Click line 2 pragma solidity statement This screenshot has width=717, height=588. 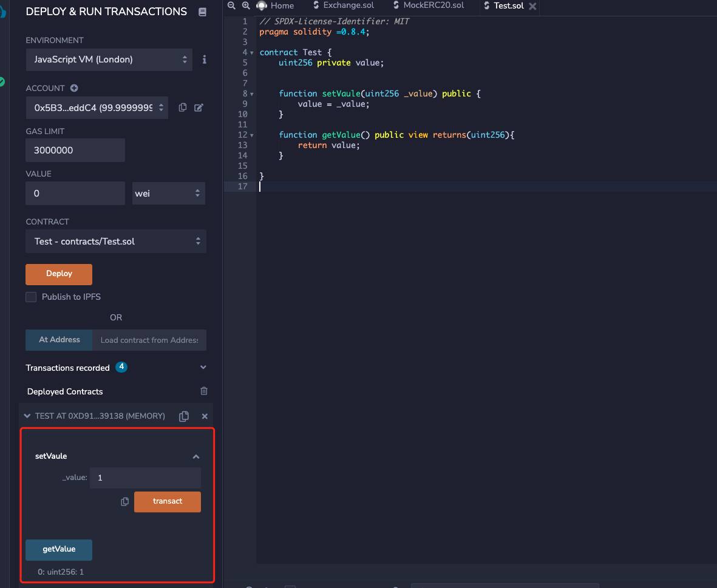point(314,32)
